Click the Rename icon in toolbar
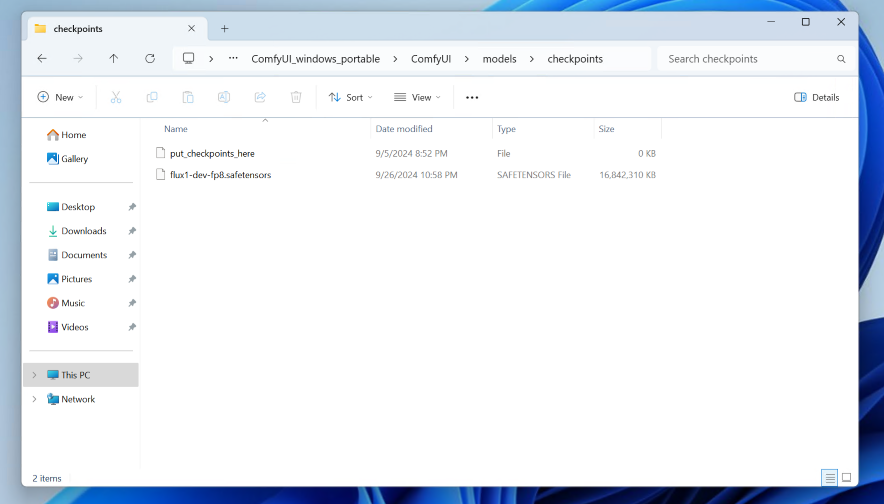 click(x=224, y=98)
